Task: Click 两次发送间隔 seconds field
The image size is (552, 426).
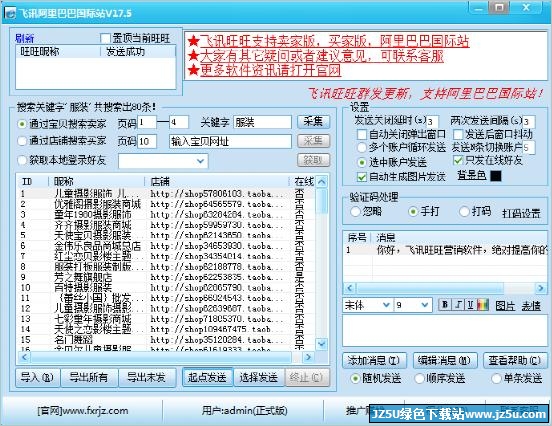Action: 529,122
